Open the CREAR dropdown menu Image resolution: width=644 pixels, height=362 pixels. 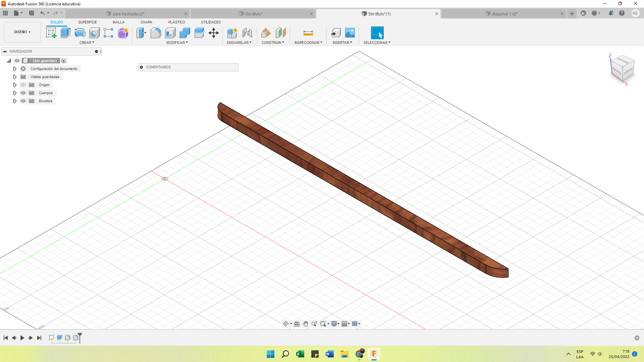[x=87, y=43]
